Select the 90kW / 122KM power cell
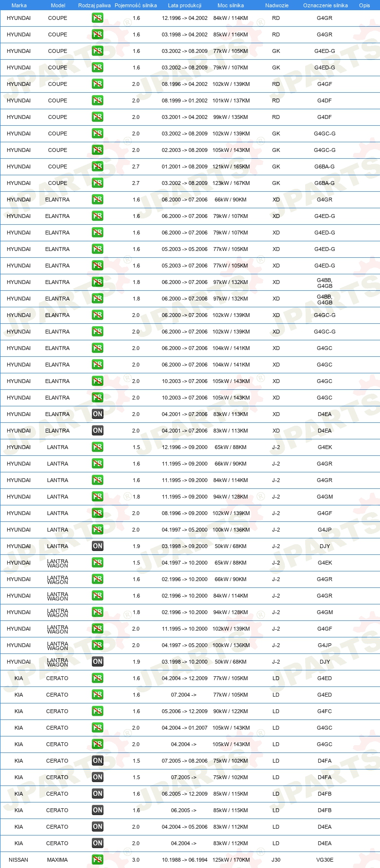 tap(231, 711)
